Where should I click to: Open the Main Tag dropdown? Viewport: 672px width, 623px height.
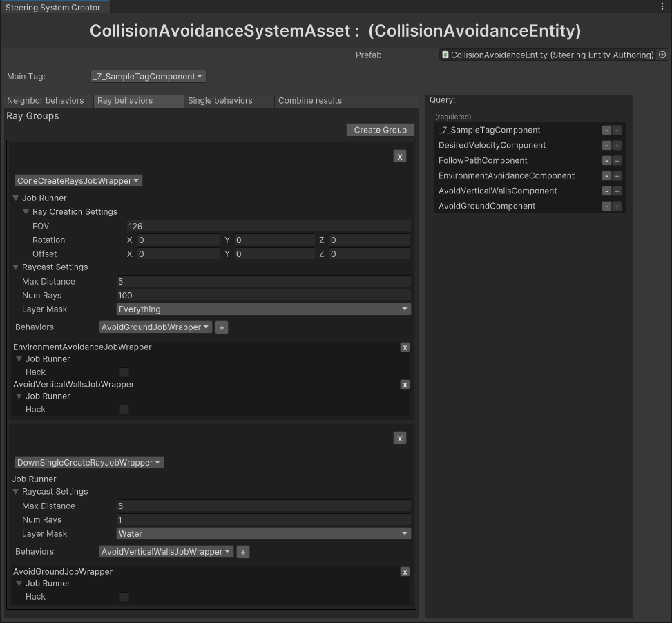[148, 77]
